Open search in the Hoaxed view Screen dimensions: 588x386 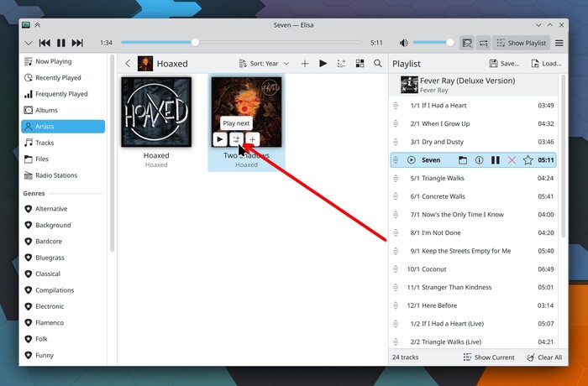[378, 64]
